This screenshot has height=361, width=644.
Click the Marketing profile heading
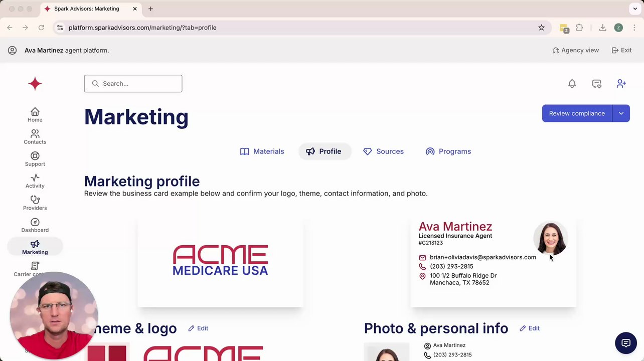click(142, 181)
